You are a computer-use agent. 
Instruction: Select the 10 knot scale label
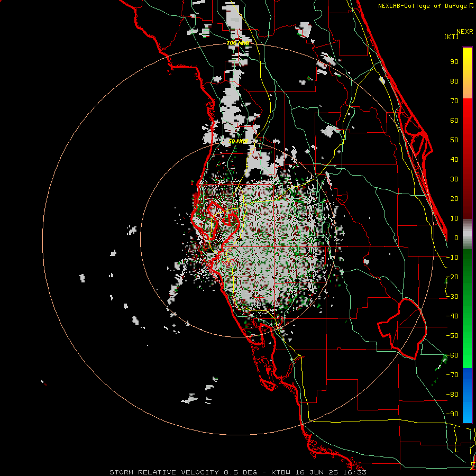pos(454,218)
